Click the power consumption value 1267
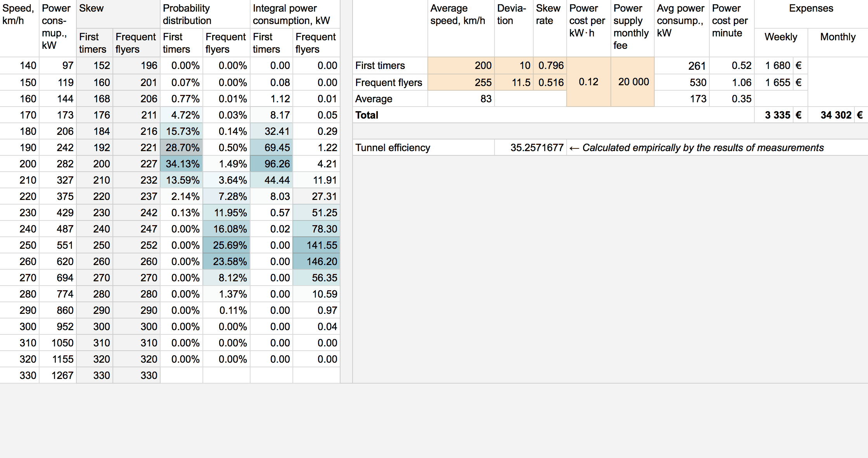The height and width of the screenshot is (458, 868). (58, 375)
